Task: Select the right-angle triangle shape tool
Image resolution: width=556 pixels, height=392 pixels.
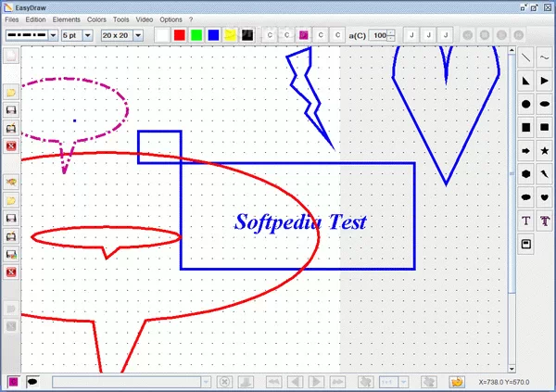Action: coord(525,81)
